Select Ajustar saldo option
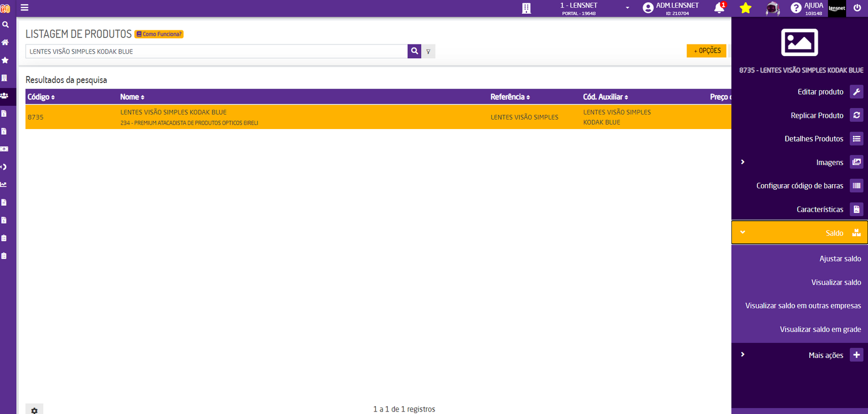The height and width of the screenshot is (414, 868). click(x=840, y=259)
